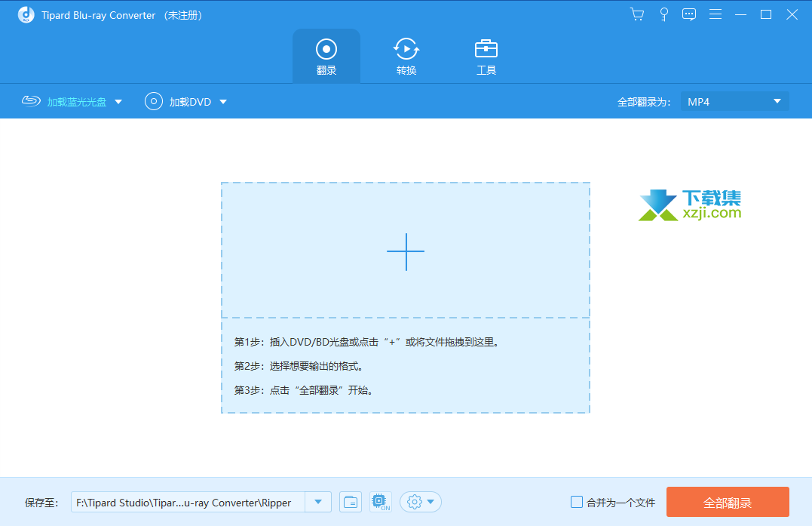
Task: Click the Tipard app logo icon
Action: (26, 15)
